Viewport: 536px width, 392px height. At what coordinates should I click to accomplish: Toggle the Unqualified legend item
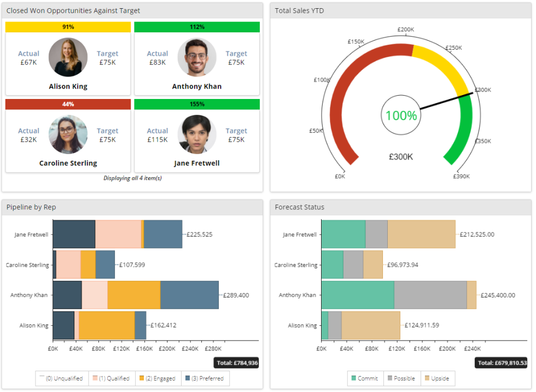(x=61, y=378)
